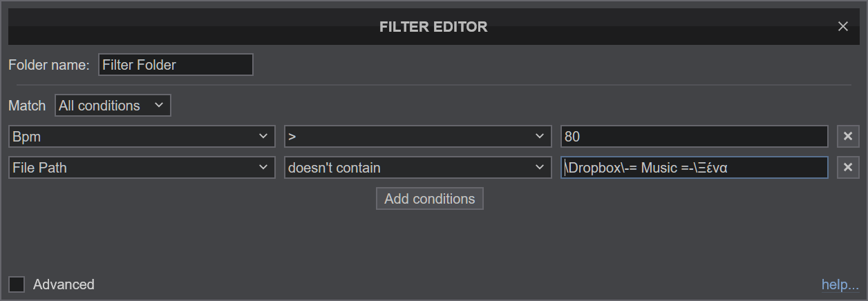This screenshot has width=868, height=301.
Task: Open the doesn't contain operator selector
Action: coord(418,167)
